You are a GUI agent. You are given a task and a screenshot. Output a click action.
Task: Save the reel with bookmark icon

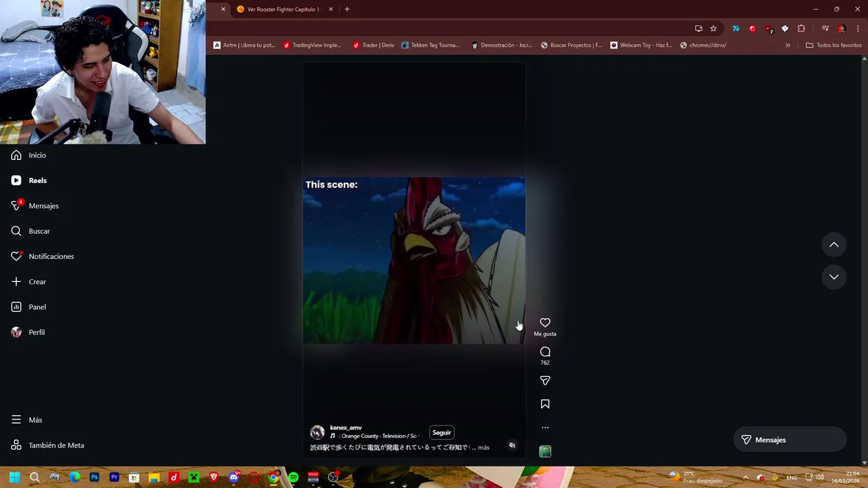545,404
